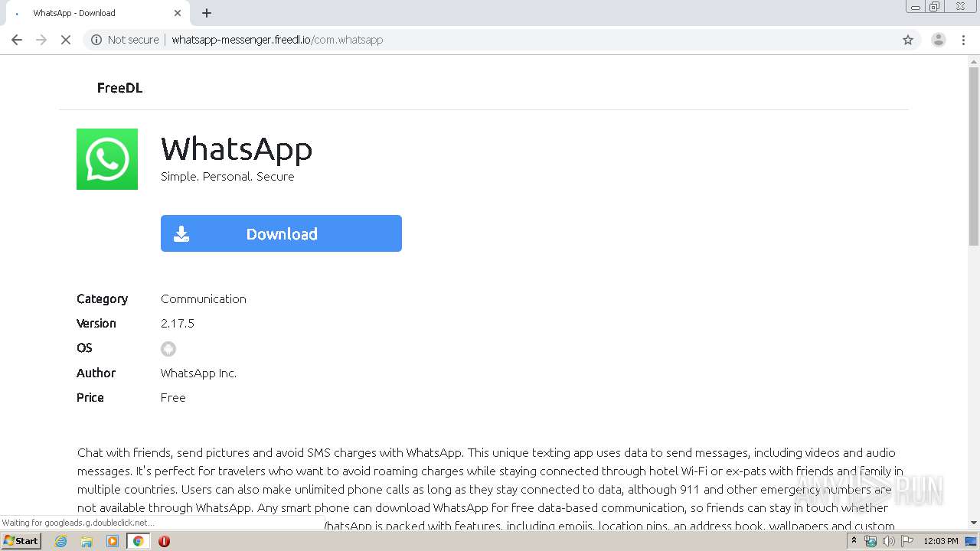View site info for Not secure

tap(125, 40)
